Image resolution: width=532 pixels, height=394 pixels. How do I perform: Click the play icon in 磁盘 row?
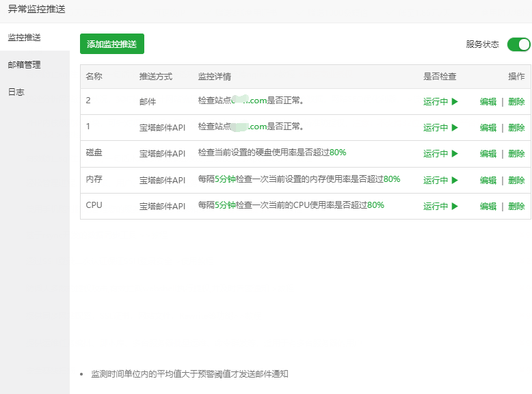pos(454,154)
